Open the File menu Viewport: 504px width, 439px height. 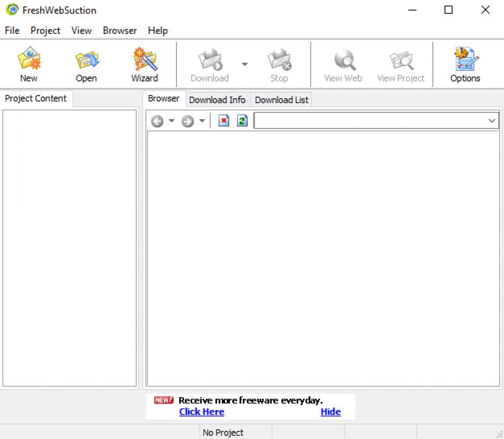(12, 31)
